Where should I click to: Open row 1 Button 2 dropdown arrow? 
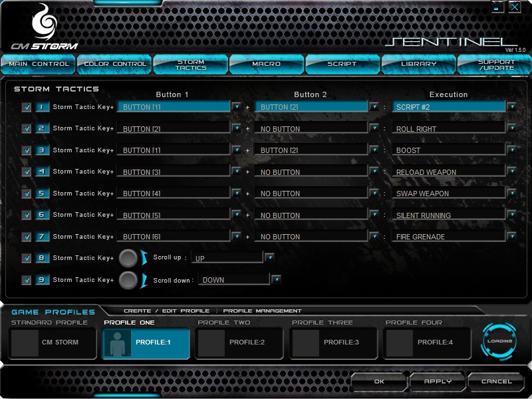point(374,106)
